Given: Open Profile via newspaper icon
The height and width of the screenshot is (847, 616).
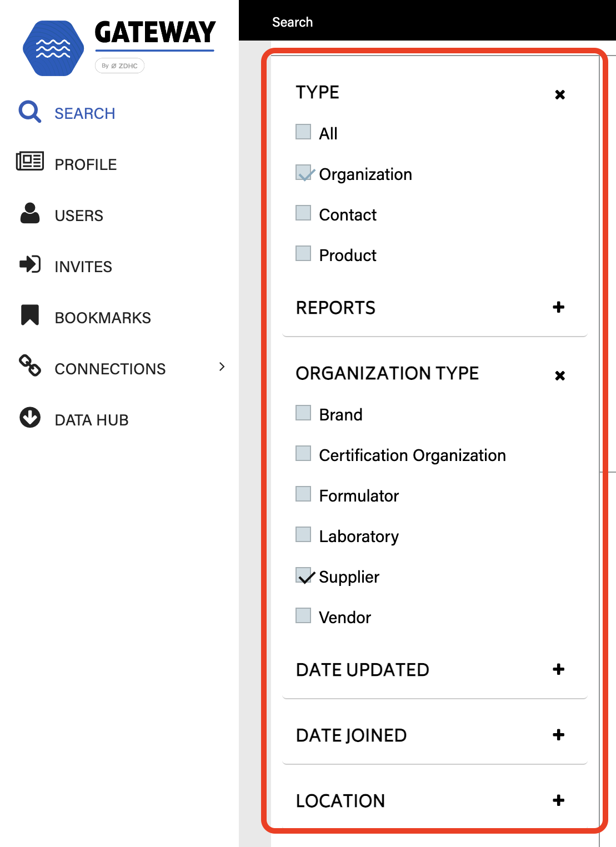Looking at the screenshot, I should point(30,161).
